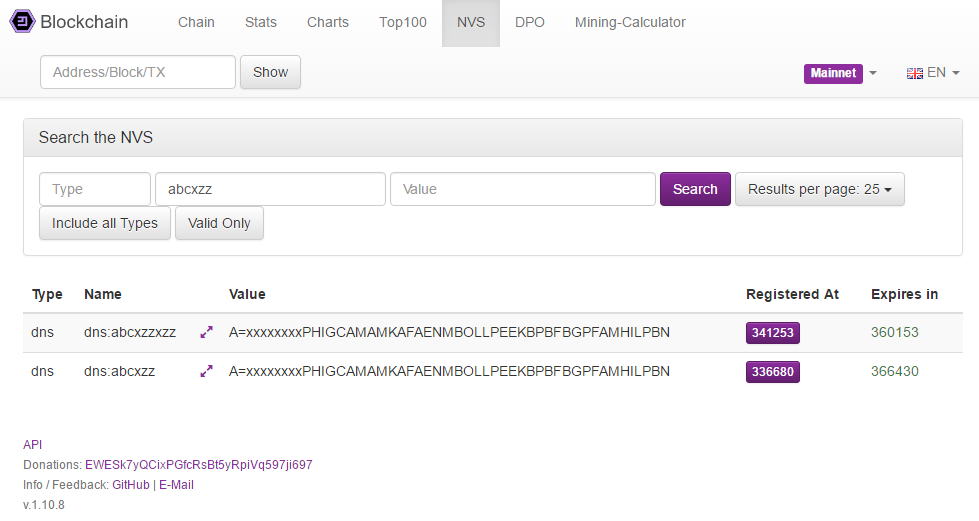Viewport: 979px width, 521px height.
Task: Expand the value of dns:abcxzzxzz row
Action: click(207, 332)
